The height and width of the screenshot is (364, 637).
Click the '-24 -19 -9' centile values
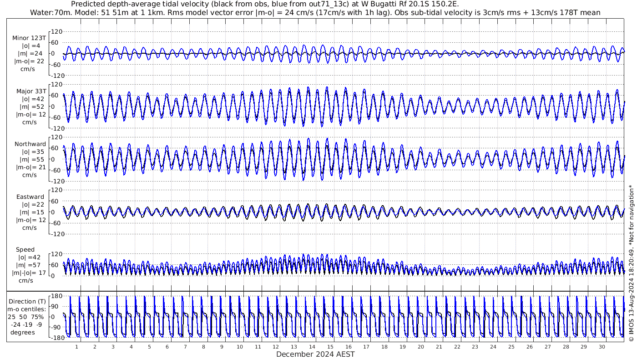coord(27,324)
